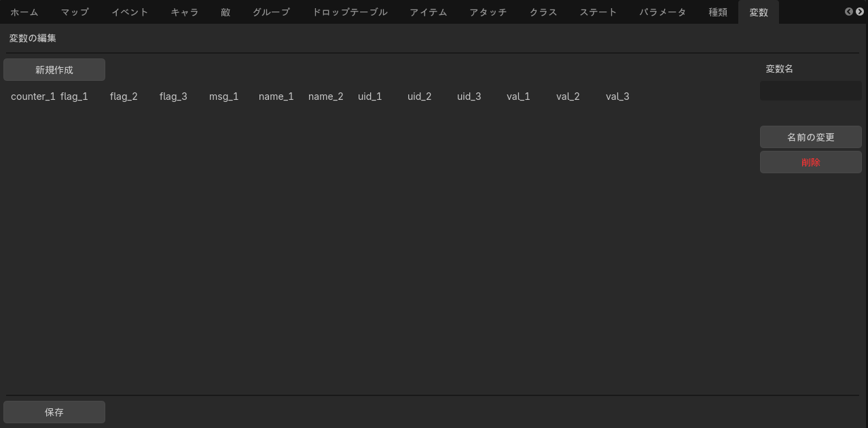868x428 pixels.
Task: Open the ホーム tab
Action: click(x=24, y=12)
